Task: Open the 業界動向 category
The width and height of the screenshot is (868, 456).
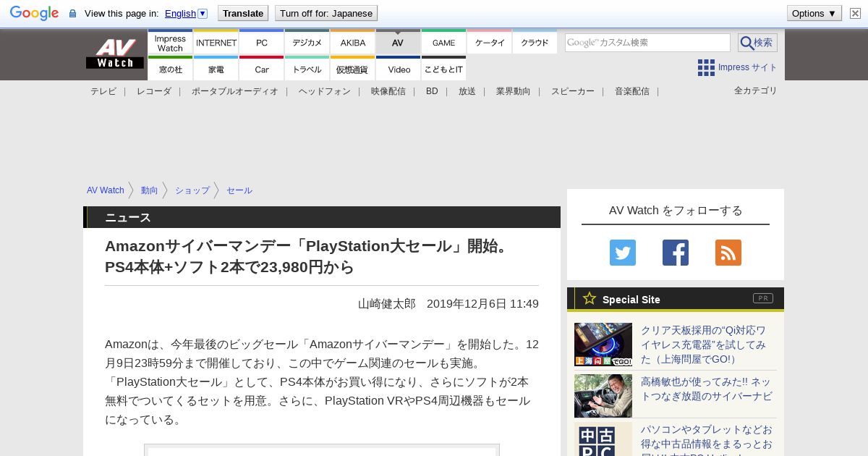Action: click(514, 91)
